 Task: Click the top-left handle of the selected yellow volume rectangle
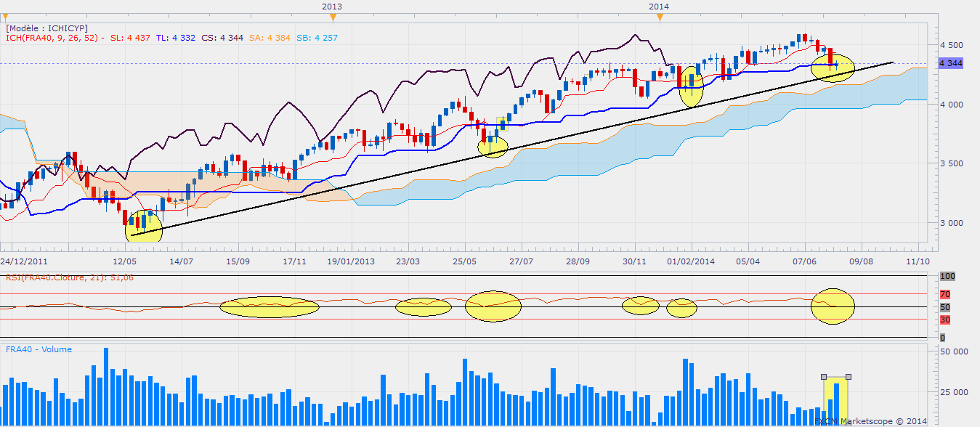pos(824,376)
